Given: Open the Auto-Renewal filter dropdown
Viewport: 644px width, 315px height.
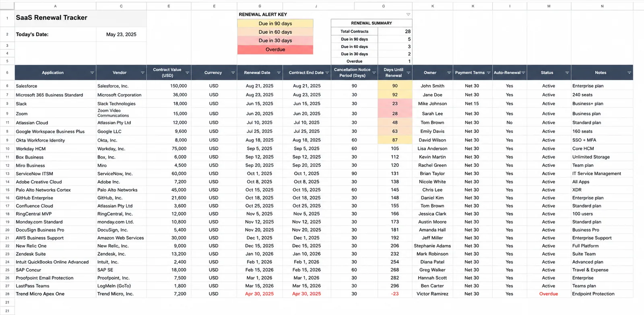Looking at the screenshot, I should point(523,73).
